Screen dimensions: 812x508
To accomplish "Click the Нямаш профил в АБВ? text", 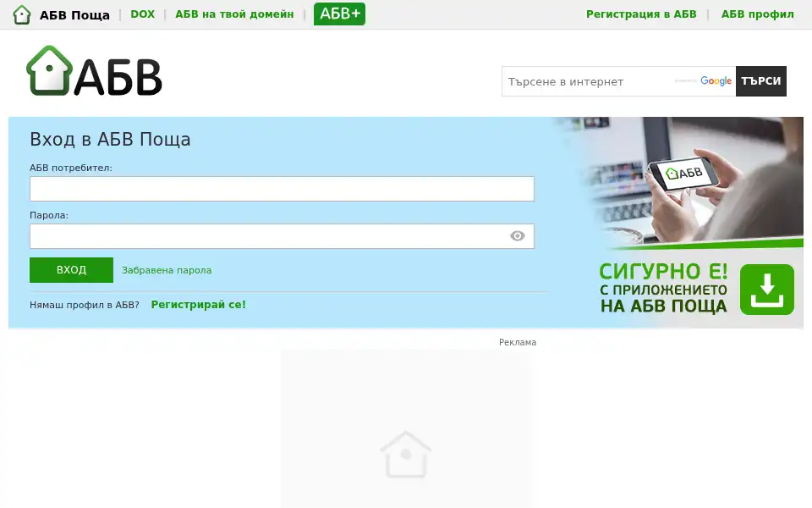I will [85, 305].
